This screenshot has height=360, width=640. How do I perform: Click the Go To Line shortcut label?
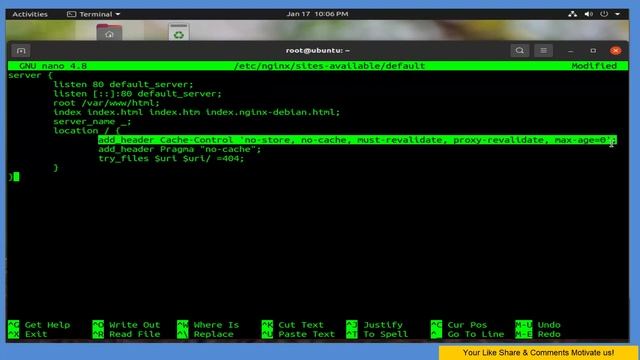[476, 334]
